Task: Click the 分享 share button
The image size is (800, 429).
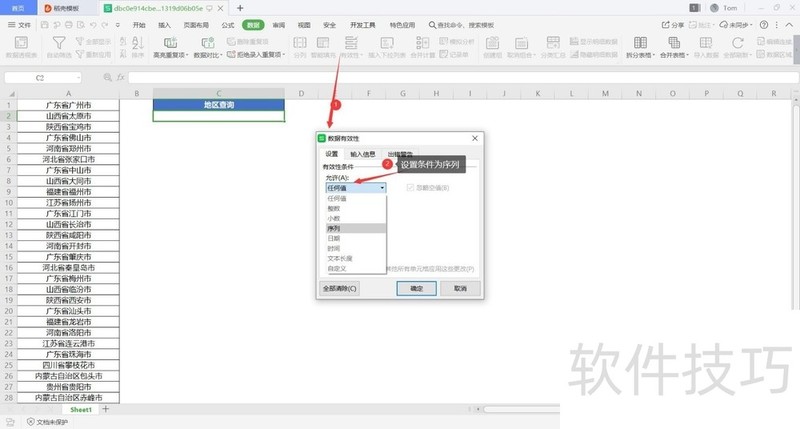Action: click(x=673, y=24)
